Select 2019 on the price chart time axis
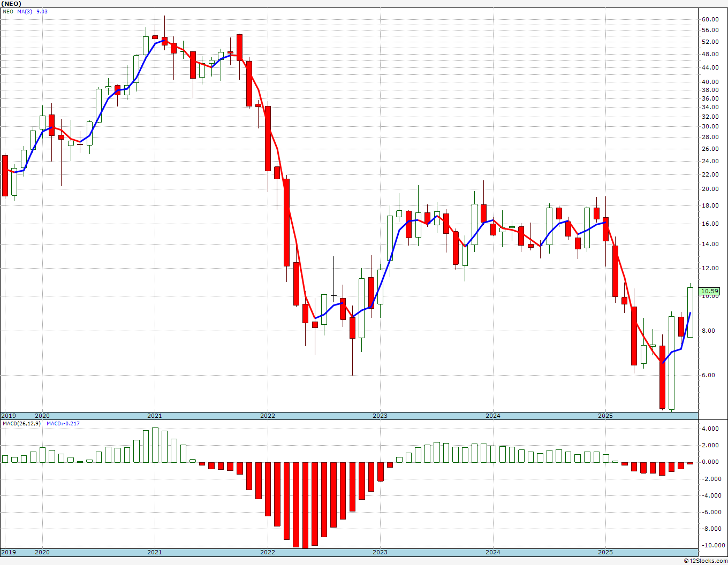 coord(8,416)
